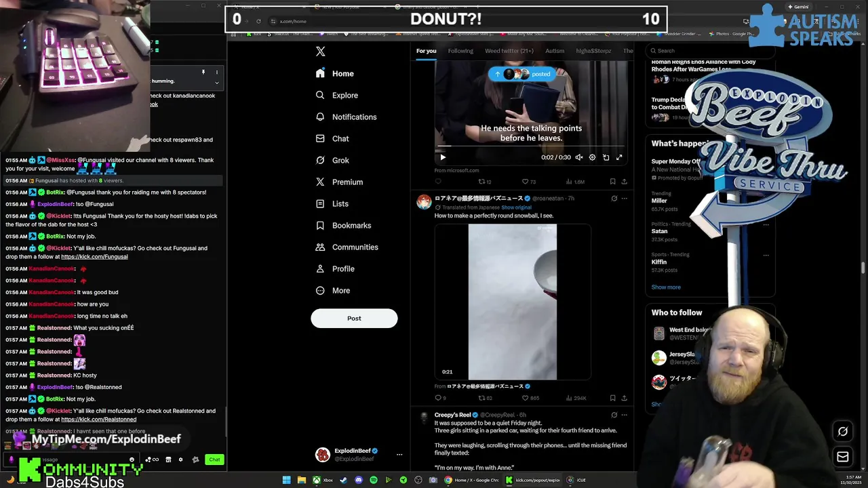Seek on the video progress bar
Screen dimensions: 868x488
(531, 146)
